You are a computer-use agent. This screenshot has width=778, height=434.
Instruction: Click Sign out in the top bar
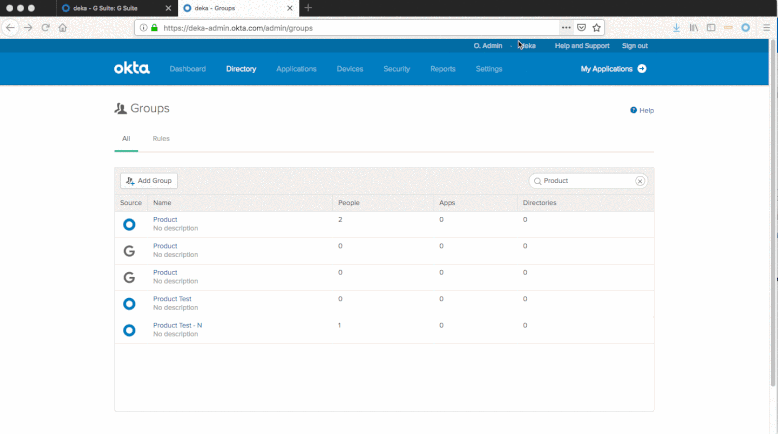coord(634,46)
